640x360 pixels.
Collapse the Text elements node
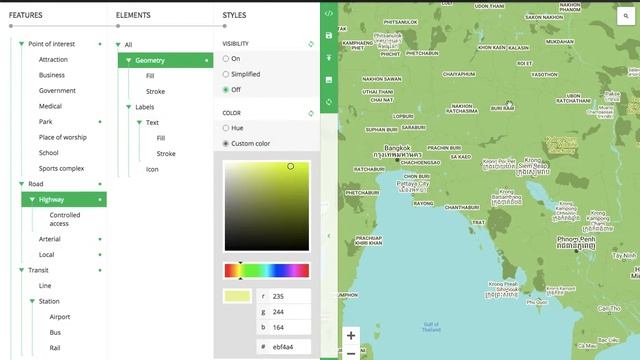[x=139, y=122]
